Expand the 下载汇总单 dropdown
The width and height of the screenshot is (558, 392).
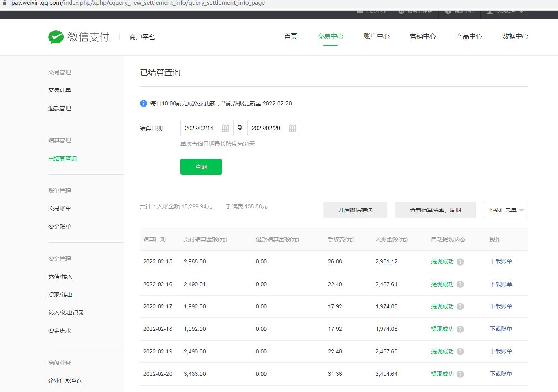coord(506,210)
